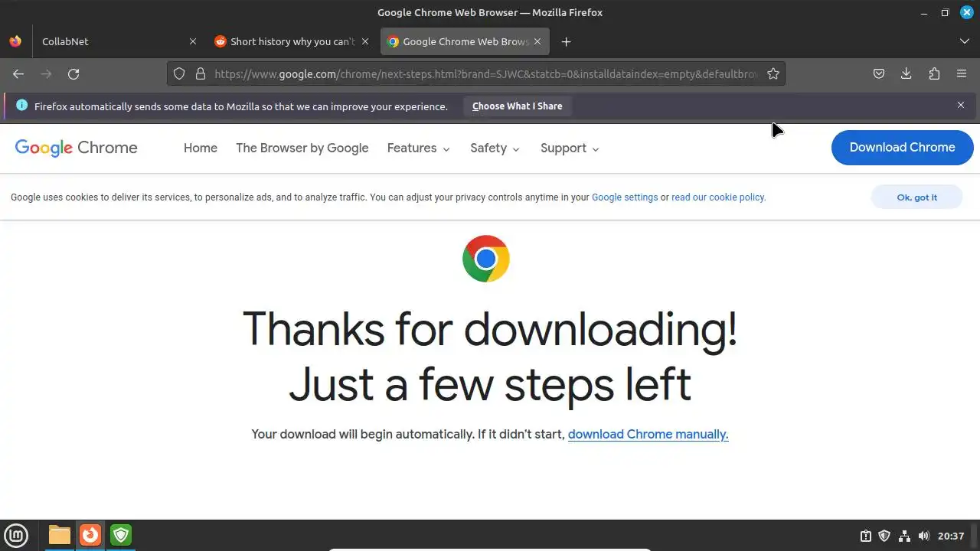Expand the Support dropdown menu
The height and width of the screenshot is (551, 980).
(570, 148)
